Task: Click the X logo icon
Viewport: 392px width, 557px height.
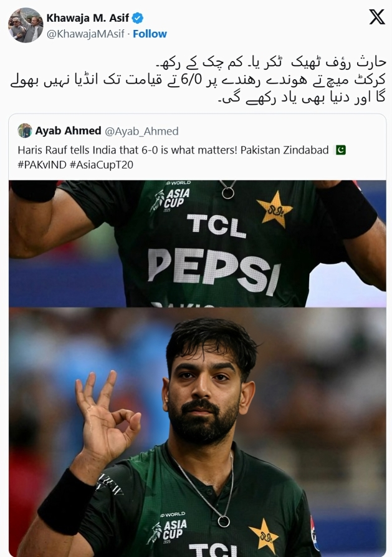Action: click(x=377, y=17)
